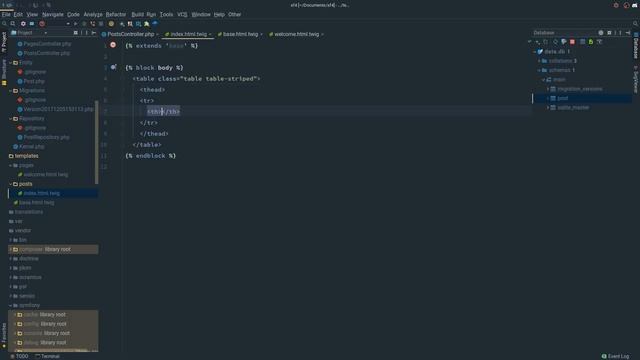Collapse the Entity folder

11,62
